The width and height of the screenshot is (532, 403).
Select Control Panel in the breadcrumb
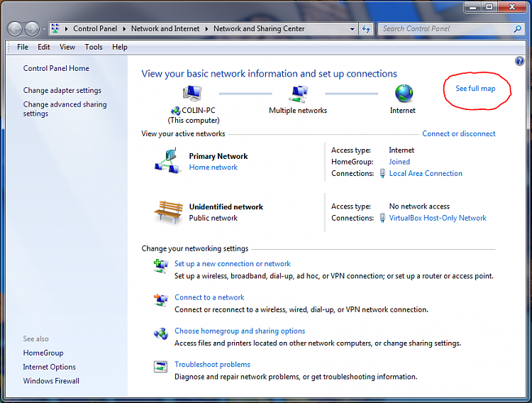tap(95, 28)
